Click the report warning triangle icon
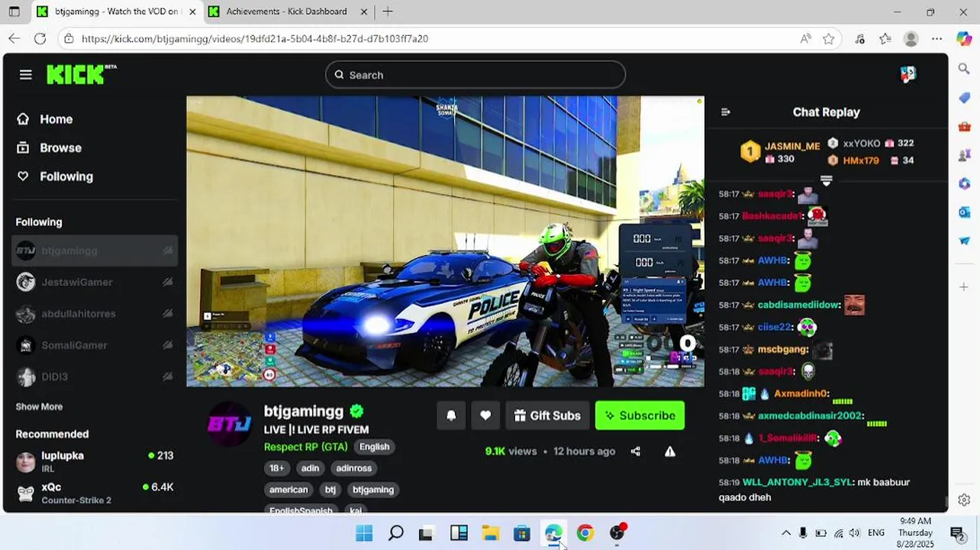980x550 pixels. point(670,451)
